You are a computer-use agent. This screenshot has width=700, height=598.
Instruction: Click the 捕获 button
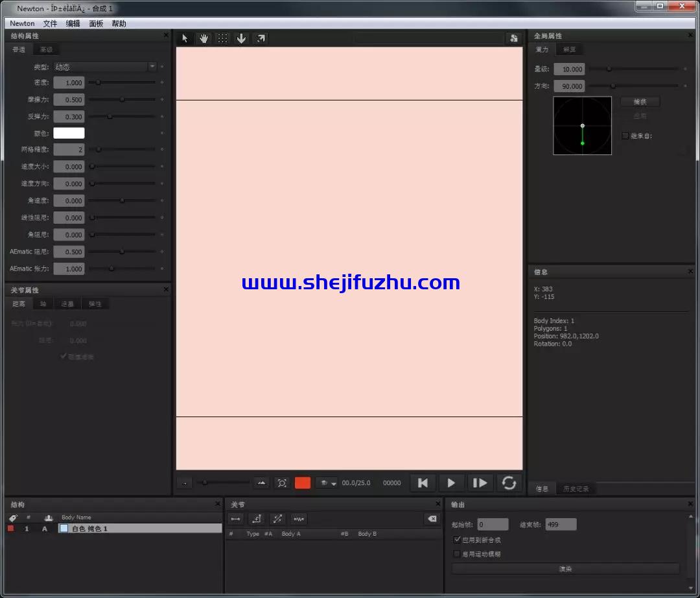point(640,102)
